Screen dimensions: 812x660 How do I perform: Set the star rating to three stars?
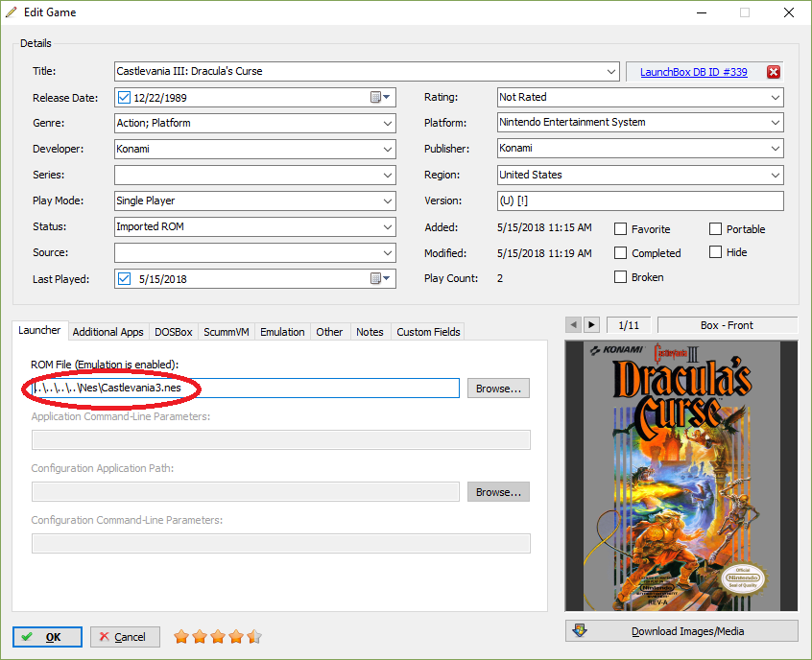pos(218,637)
